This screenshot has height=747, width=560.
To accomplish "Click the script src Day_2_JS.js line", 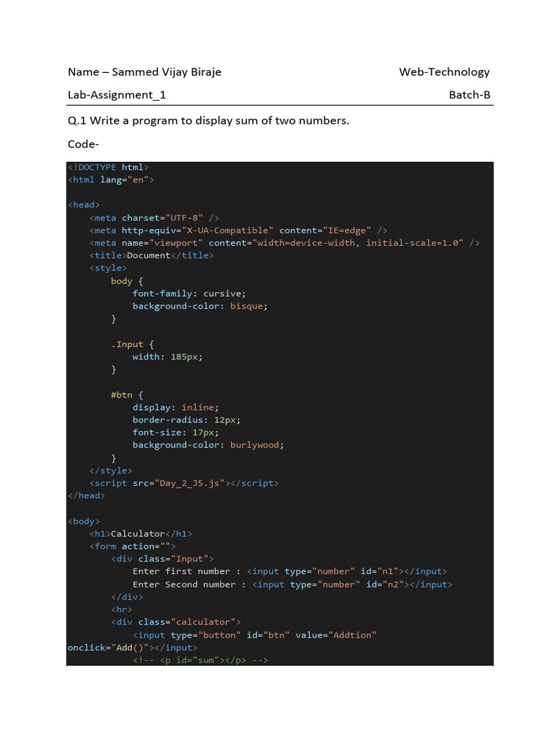I will 184,483.
